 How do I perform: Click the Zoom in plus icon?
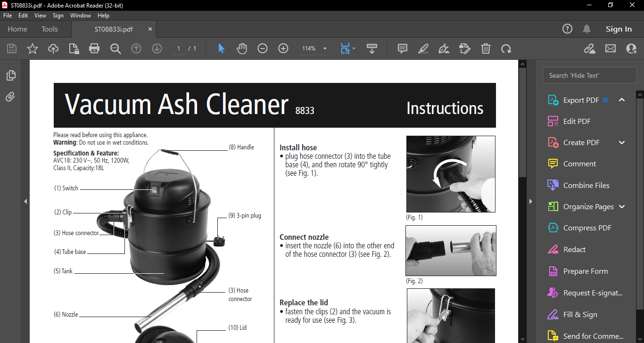click(283, 49)
